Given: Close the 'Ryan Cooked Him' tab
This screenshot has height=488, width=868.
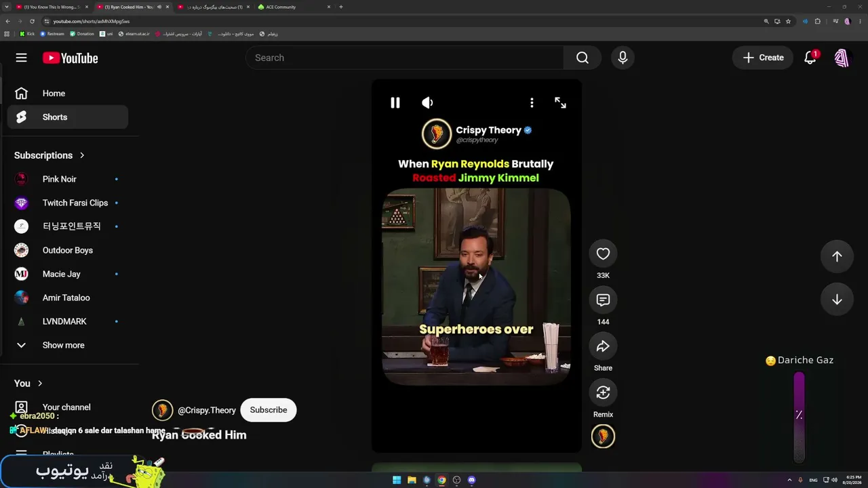Looking at the screenshot, I should click(x=167, y=7).
